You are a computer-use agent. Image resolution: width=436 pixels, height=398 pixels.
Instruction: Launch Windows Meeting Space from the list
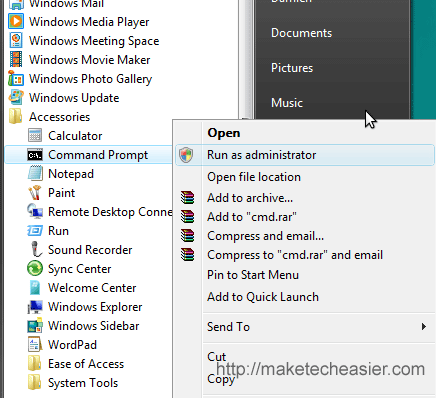[94, 41]
